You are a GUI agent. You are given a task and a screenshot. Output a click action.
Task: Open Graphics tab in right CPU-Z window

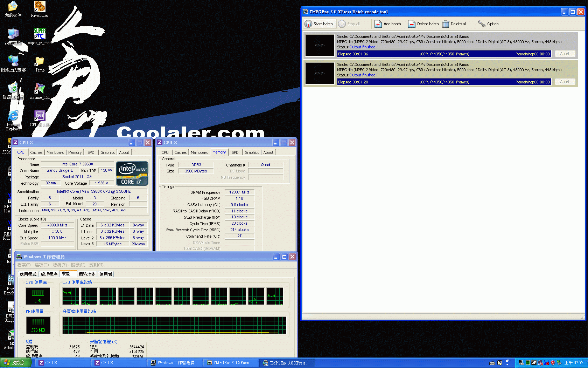tap(252, 152)
